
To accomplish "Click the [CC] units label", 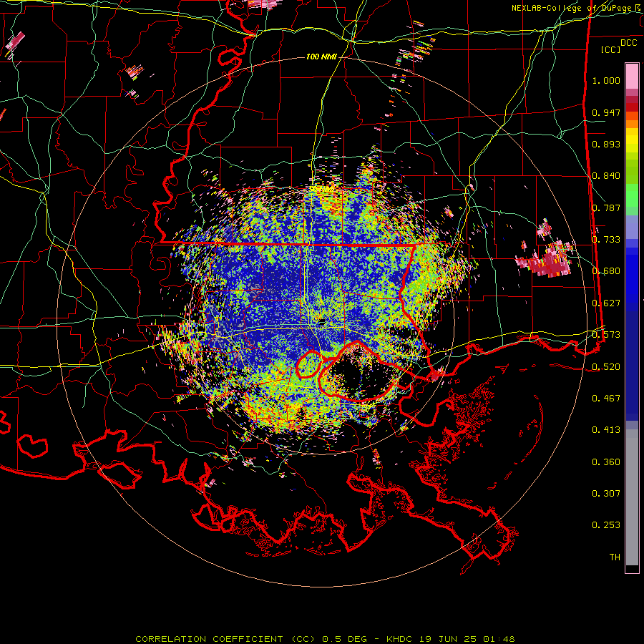I will click(x=611, y=49).
